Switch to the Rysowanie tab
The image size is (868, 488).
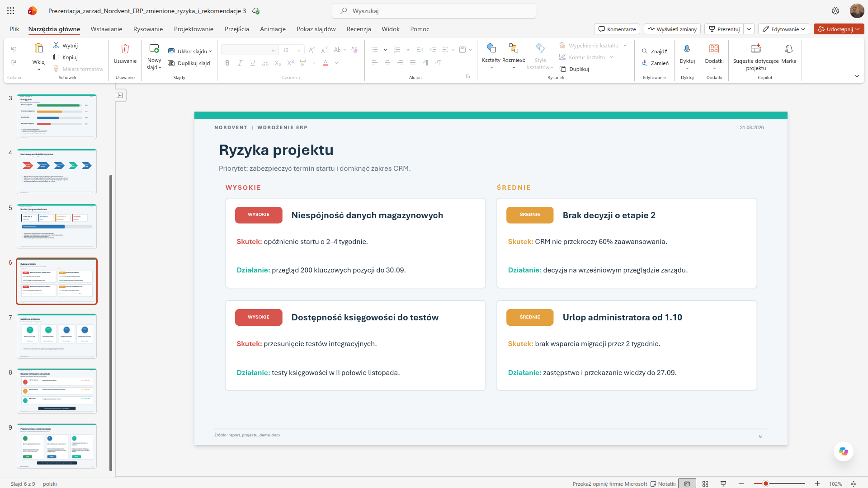point(148,29)
